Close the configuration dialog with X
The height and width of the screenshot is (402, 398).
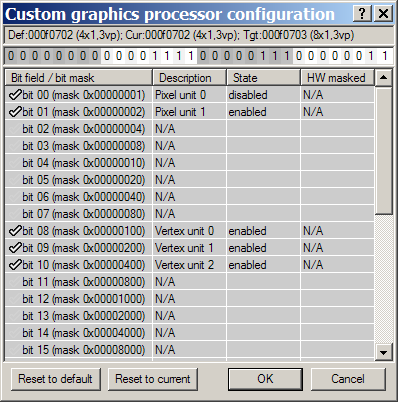[384, 14]
